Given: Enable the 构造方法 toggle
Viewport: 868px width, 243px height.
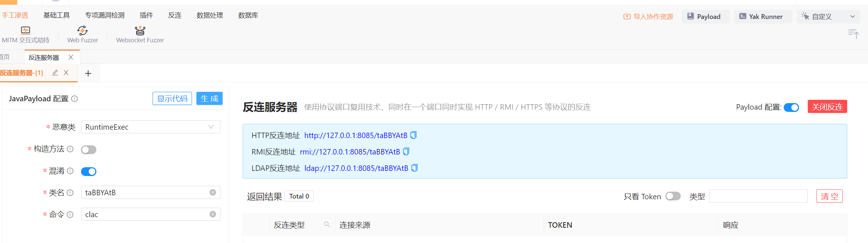Looking at the screenshot, I should coord(89,150).
